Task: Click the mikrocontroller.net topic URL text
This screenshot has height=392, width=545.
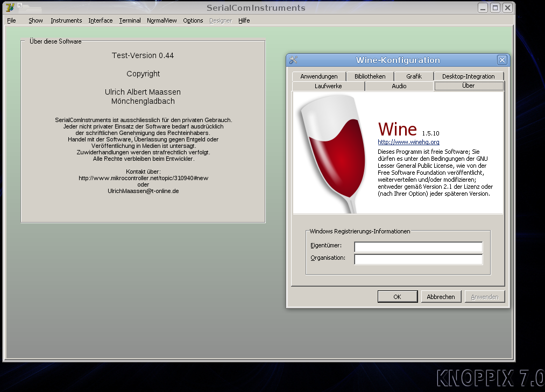Action: [143, 178]
